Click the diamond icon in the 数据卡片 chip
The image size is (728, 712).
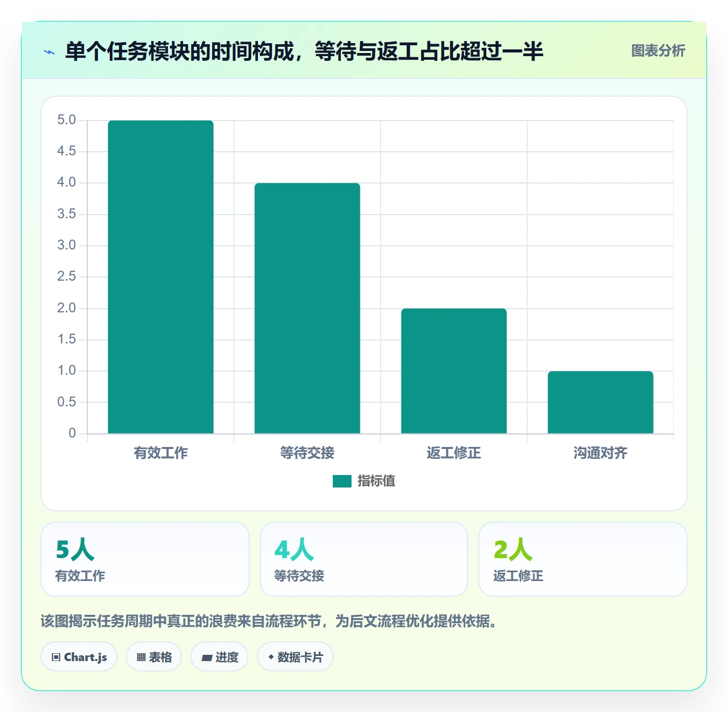coord(271,657)
